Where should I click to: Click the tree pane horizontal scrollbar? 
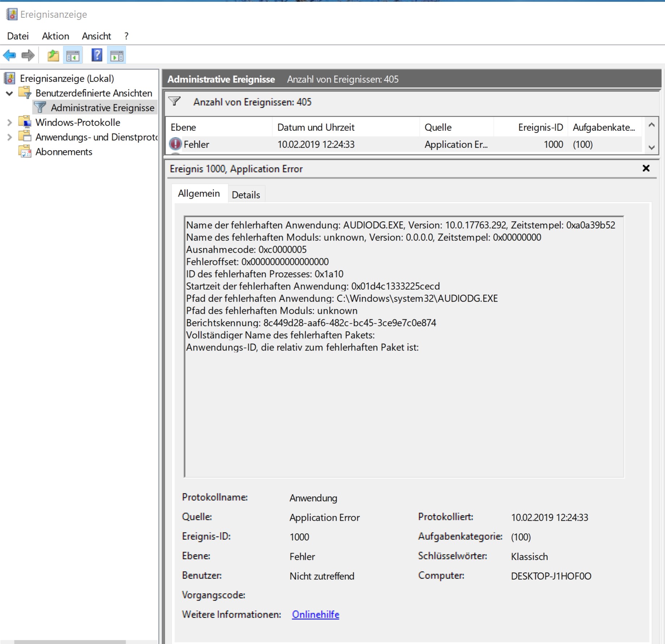(x=70, y=641)
